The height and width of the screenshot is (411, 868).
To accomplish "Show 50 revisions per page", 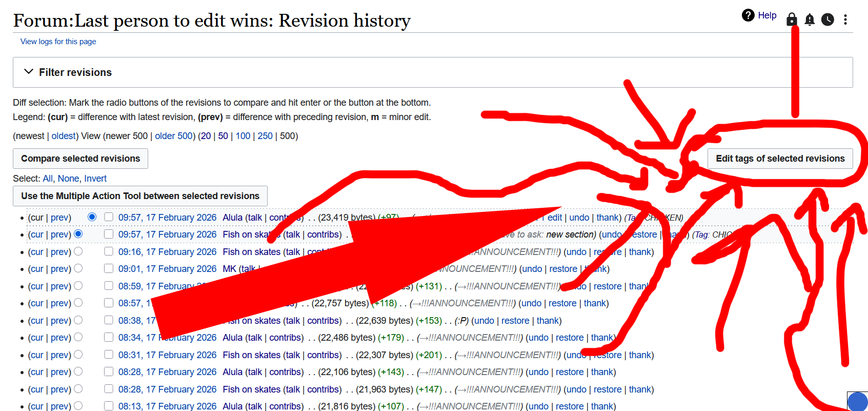I will [x=223, y=136].
